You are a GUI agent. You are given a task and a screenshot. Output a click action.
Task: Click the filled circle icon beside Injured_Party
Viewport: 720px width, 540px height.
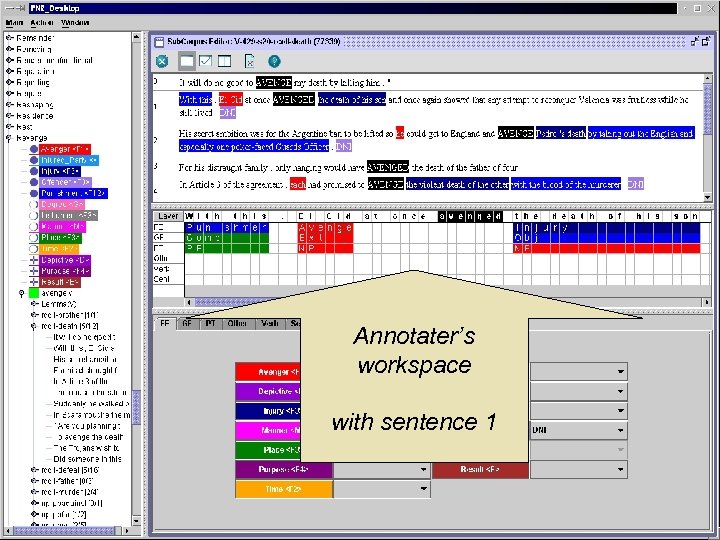click(34, 160)
